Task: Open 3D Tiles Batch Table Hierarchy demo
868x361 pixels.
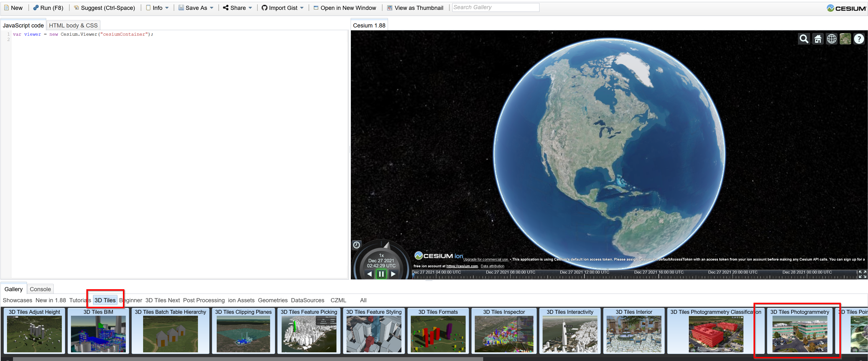Action: coord(170,331)
